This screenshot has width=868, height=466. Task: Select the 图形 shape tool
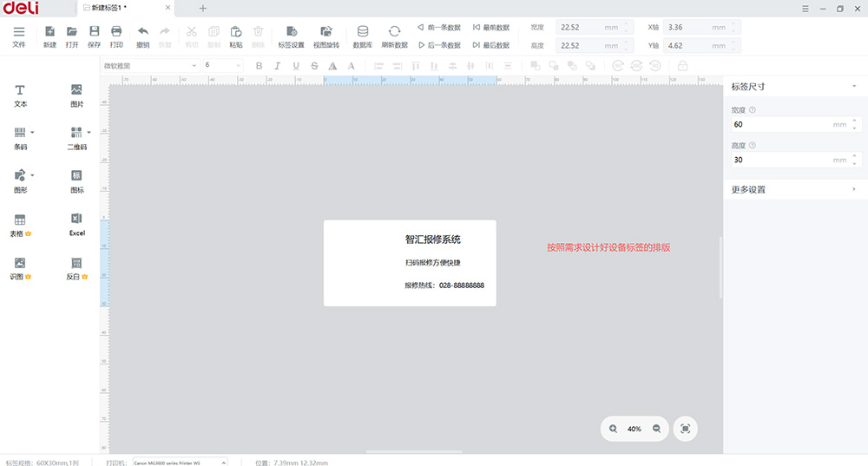pos(20,181)
